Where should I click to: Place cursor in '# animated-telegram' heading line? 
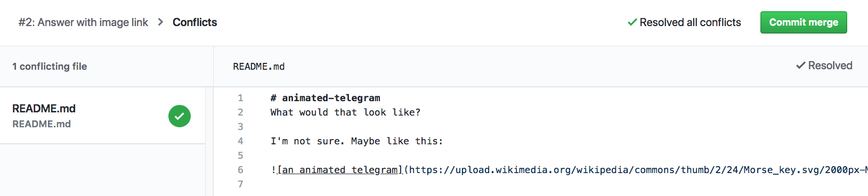click(x=326, y=98)
